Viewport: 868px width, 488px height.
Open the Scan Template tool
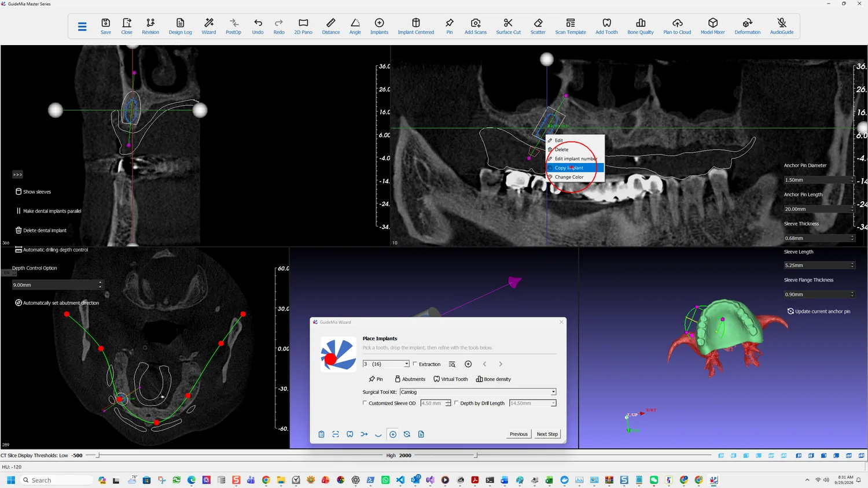pos(571,26)
